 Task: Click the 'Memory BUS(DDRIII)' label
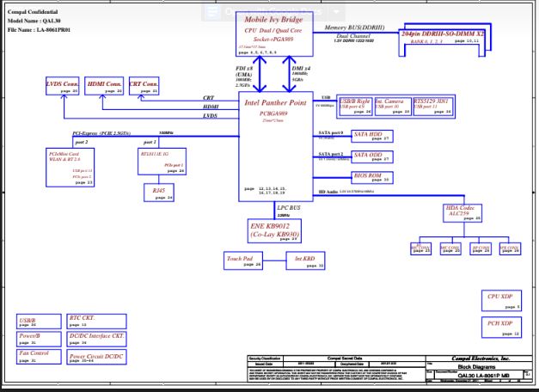pos(354,28)
